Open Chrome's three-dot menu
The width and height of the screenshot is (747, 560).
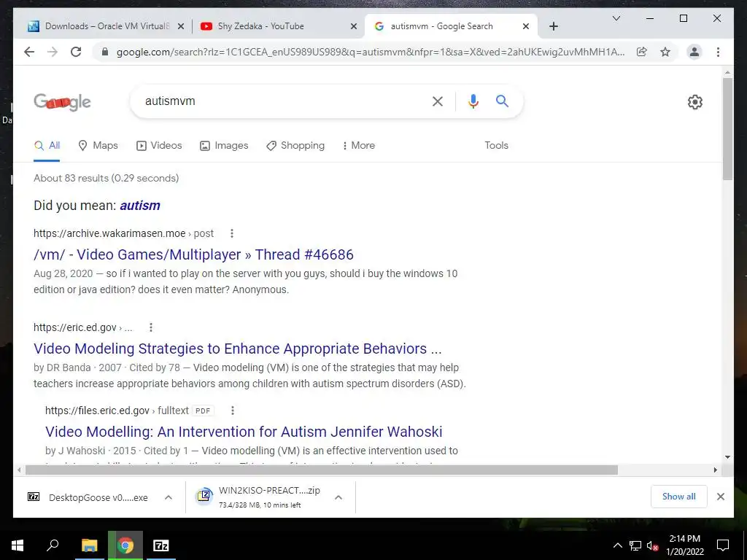(718, 52)
